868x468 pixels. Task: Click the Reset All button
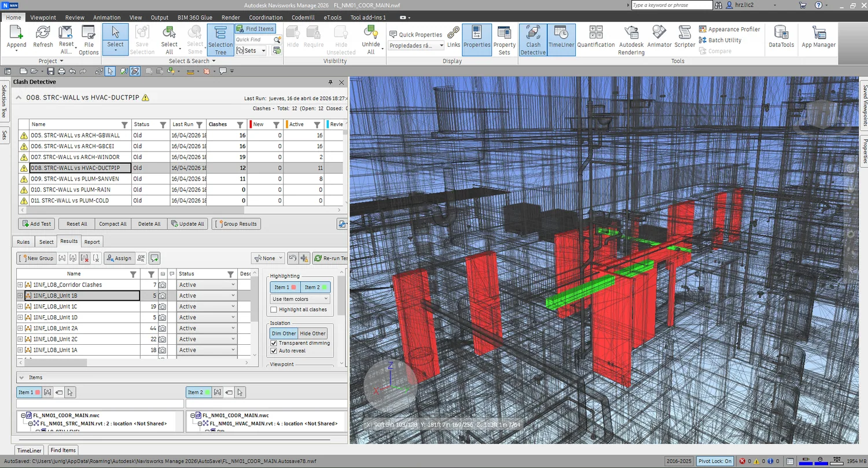[x=76, y=224]
